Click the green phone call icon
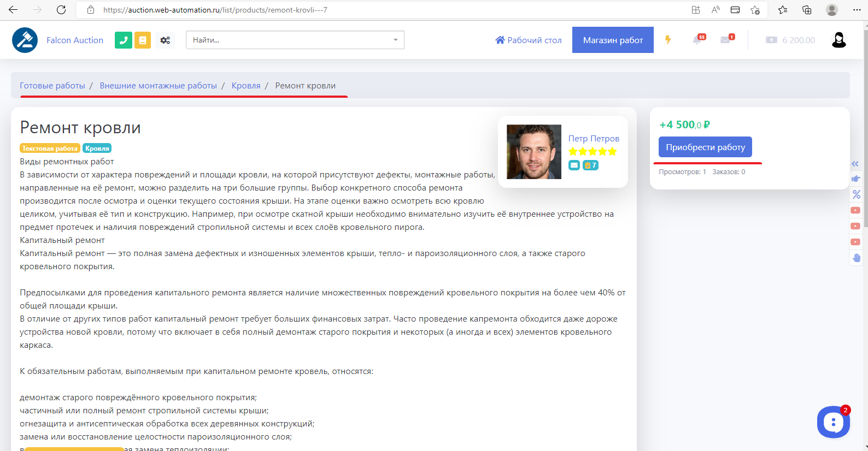This screenshot has width=868, height=451. tap(123, 40)
